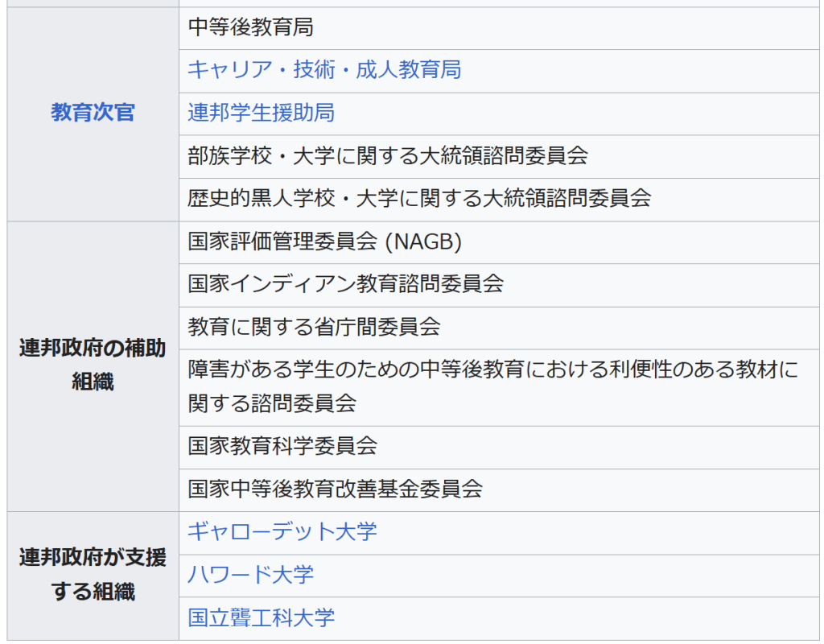Click the 連邦政府の補助組織 row header
Screen dimensions: 824x644
point(93,365)
